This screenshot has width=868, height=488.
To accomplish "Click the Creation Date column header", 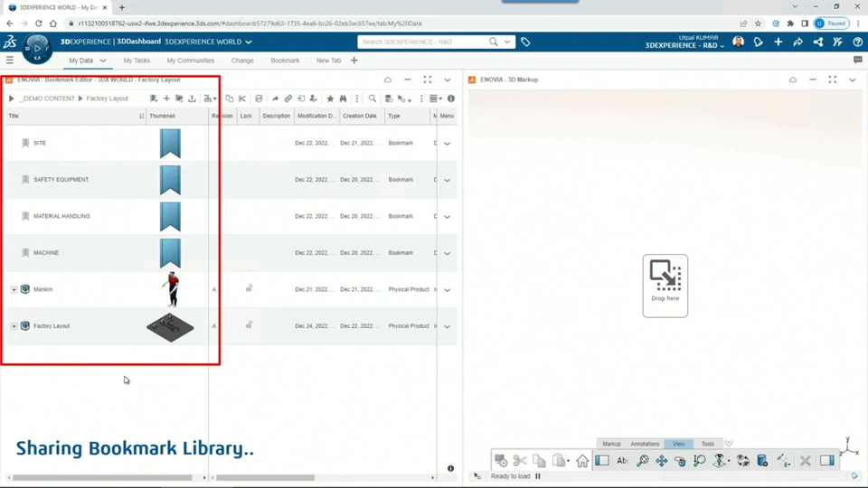I will tap(360, 117).
